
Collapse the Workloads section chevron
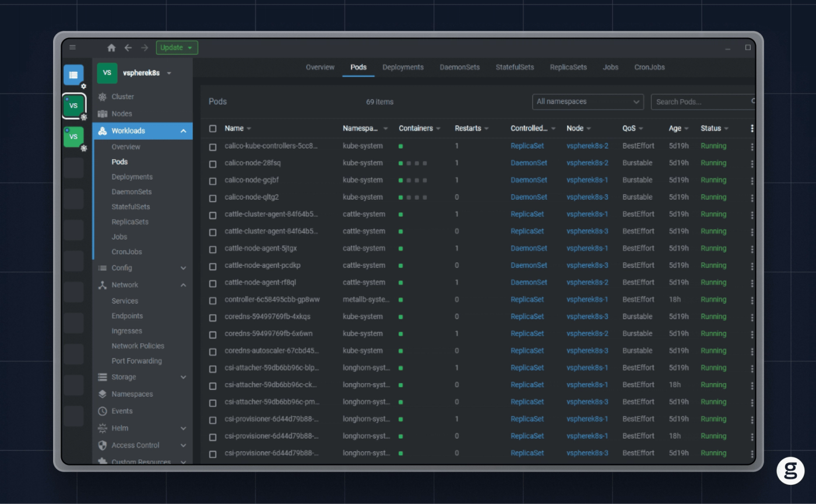[x=183, y=131]
